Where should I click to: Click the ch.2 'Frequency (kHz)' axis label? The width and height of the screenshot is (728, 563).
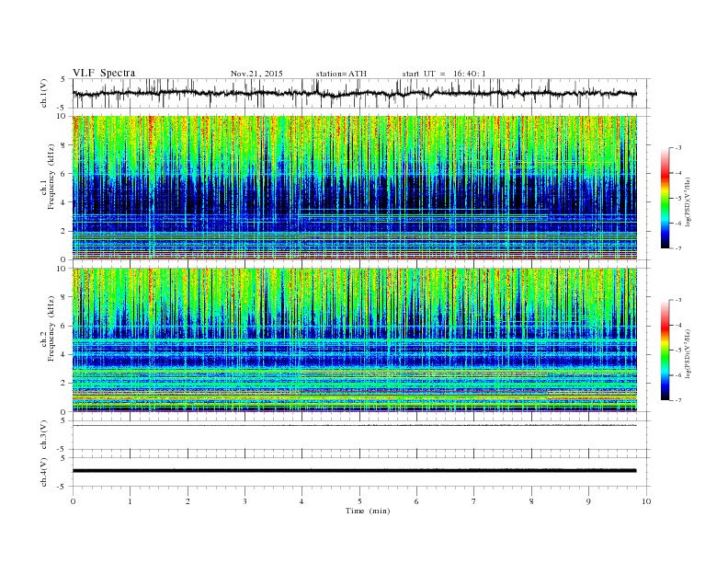(51, 328)
